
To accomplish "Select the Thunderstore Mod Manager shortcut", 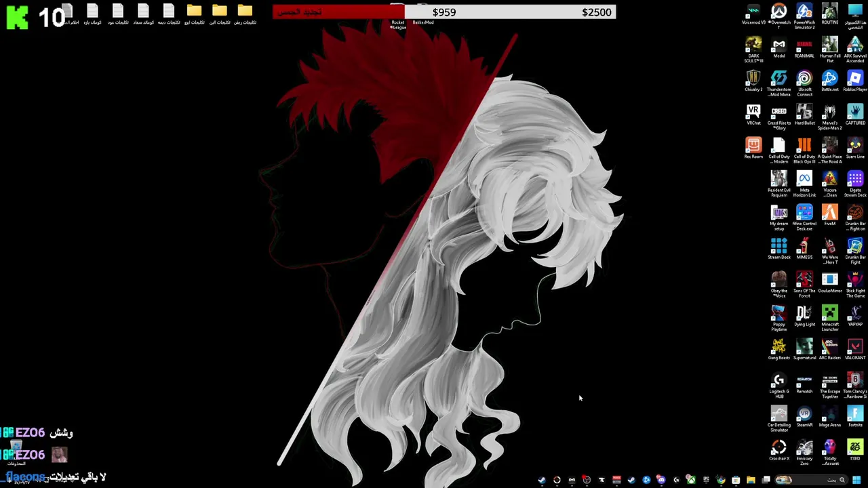I will pos(778,83).
